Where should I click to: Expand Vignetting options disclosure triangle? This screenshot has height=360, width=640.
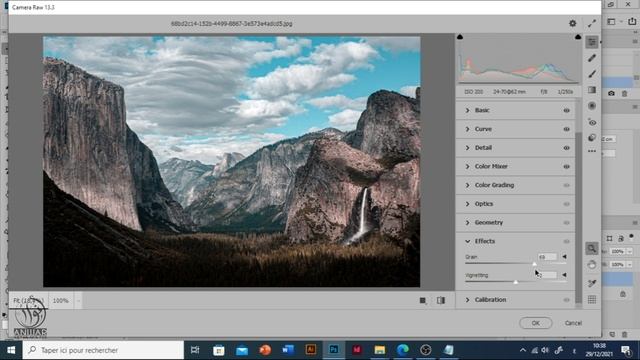[564, 275]
